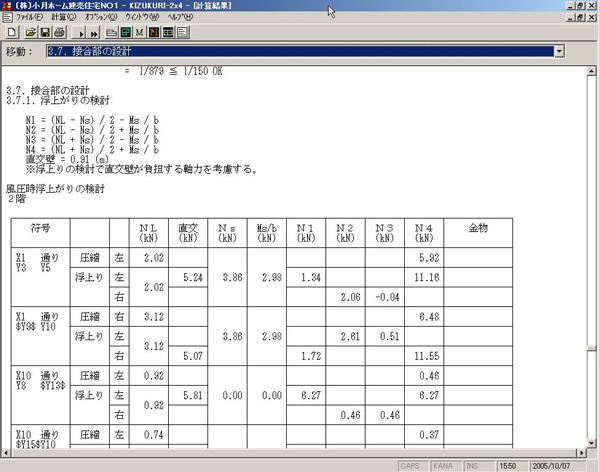600x472 pixels.
Task: Open a file with the folder icon
Action: pos(28,32)
